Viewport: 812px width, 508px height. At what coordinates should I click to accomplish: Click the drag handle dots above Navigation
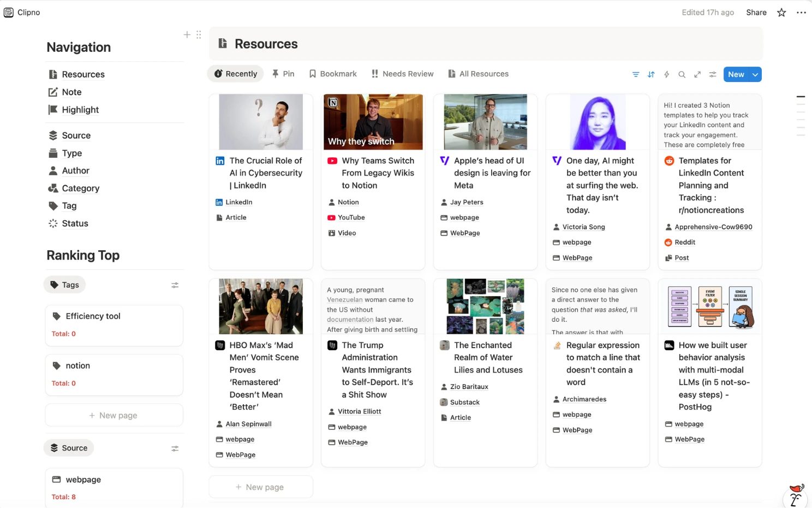(199, 34)
